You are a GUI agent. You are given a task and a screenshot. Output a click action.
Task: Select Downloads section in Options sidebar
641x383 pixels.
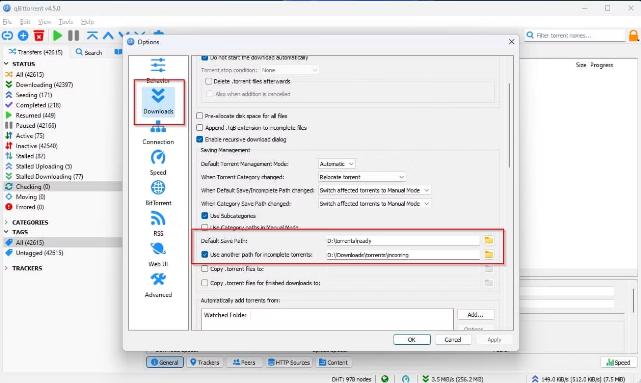[158, 102]
